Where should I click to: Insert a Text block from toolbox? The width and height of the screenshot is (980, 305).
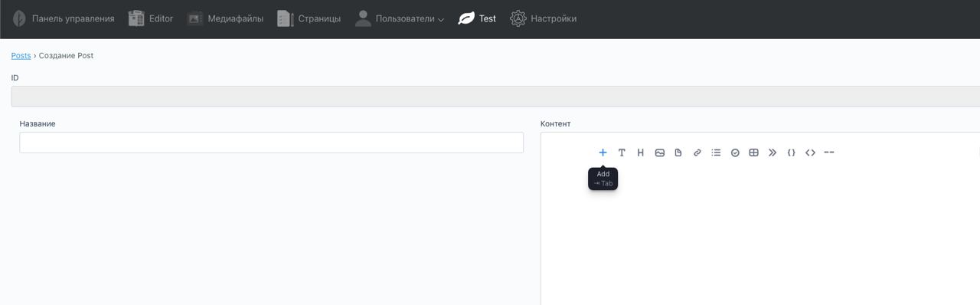tap(622, 152)
